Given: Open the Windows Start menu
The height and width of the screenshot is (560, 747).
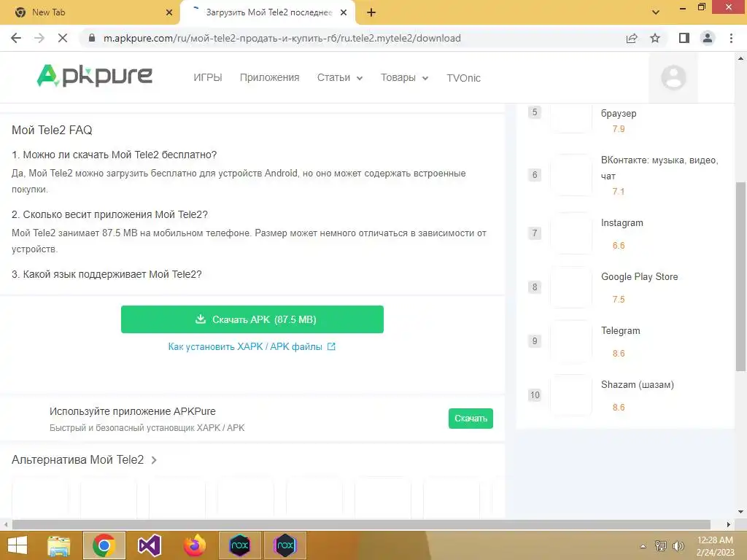Looking at the screenshot, I should (18, 545).
